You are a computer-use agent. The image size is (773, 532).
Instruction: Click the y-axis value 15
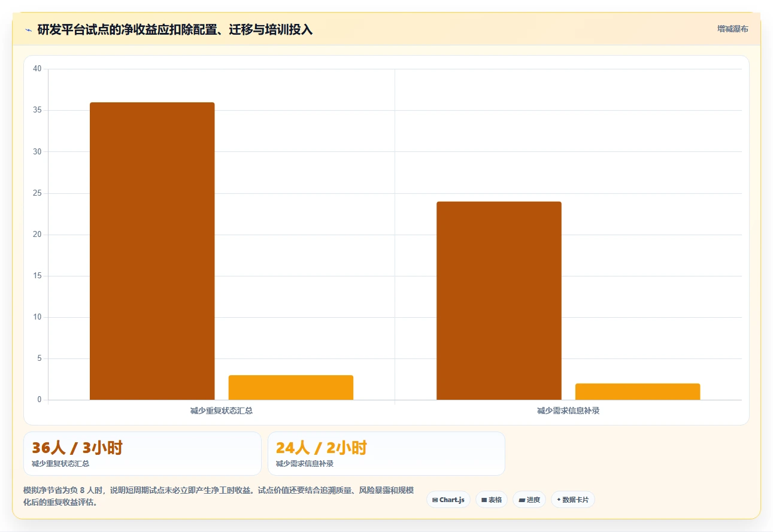[x=37, y=276]
